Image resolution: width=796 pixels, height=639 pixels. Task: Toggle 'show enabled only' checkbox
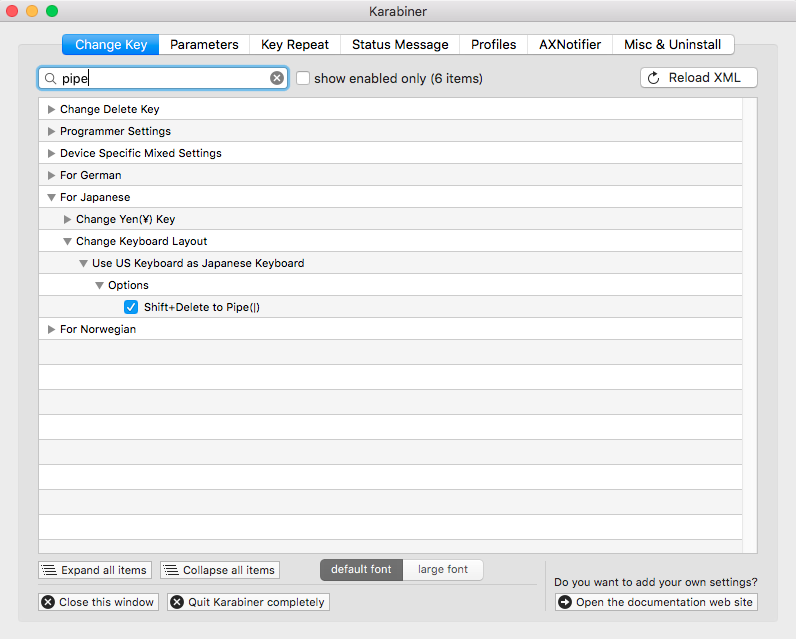(x=303, y=78)
